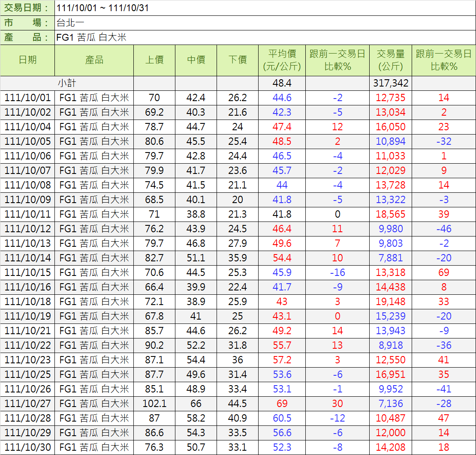Click the subtotal average price 48.4
The height and width of the screenshot is (455, 476).
(282, 83)
